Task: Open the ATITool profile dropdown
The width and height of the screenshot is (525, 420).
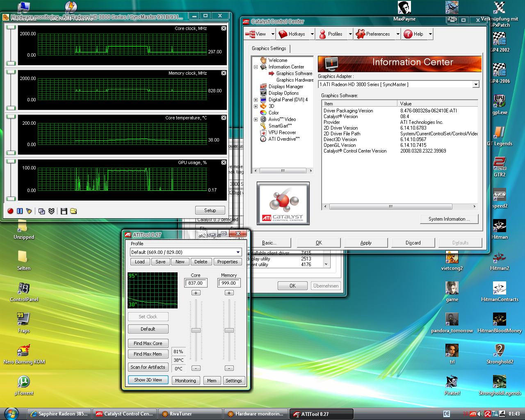Action: tap(238, 252)
